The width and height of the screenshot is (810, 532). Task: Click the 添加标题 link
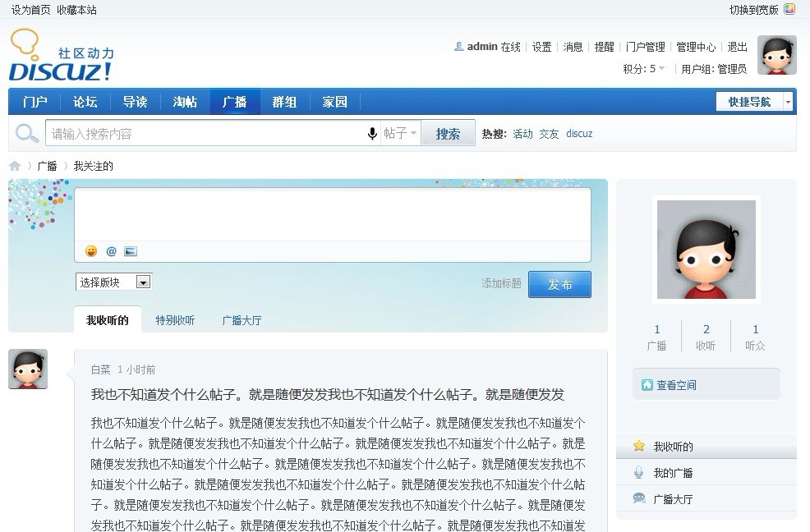[501, 283]
